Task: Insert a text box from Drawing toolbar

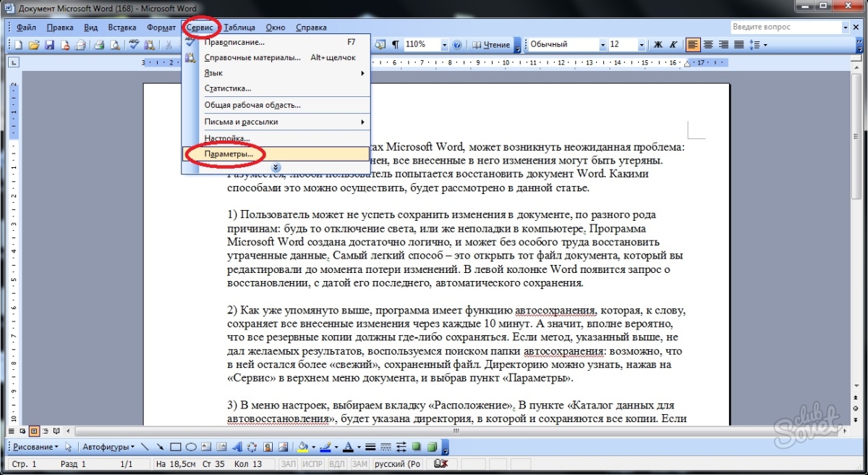Action: 206,447
